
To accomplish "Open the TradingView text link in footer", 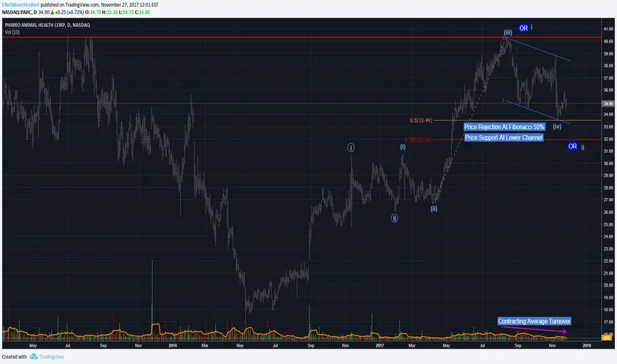I will 52,357.
